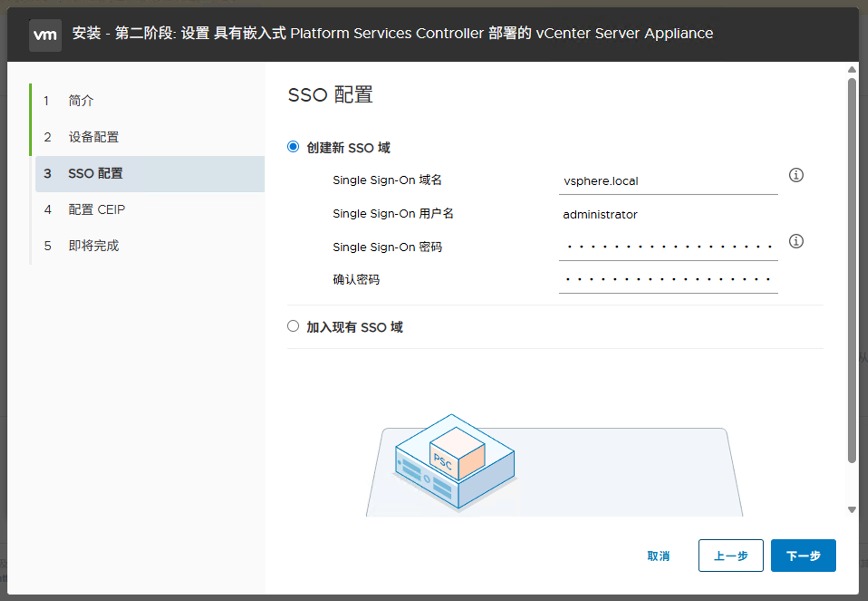This screenshot has width=868, height=601.
Task: Click the 取消 cancel link
Action: pos(658,556)
